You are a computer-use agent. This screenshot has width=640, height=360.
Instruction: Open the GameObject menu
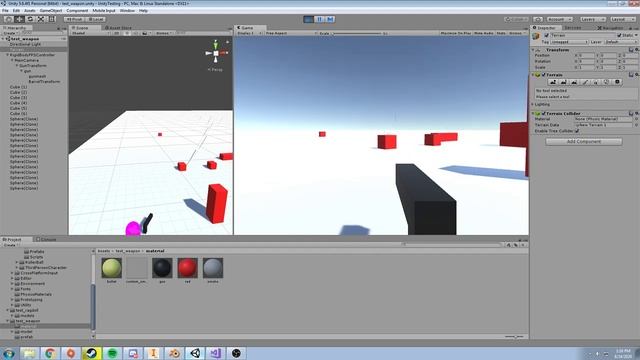[51, 11]
